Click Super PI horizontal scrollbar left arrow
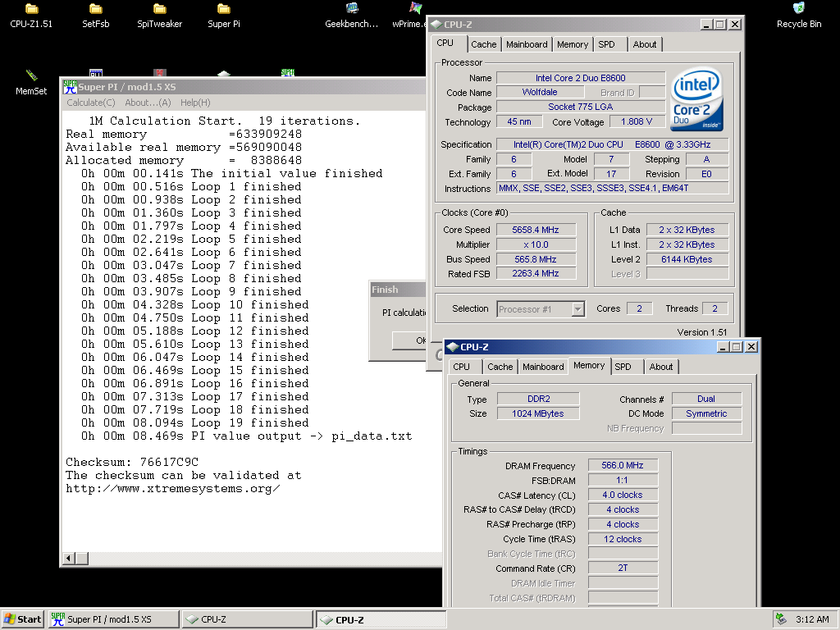The height and width of the screenshot is (630, 840). [x=69, y=558]
